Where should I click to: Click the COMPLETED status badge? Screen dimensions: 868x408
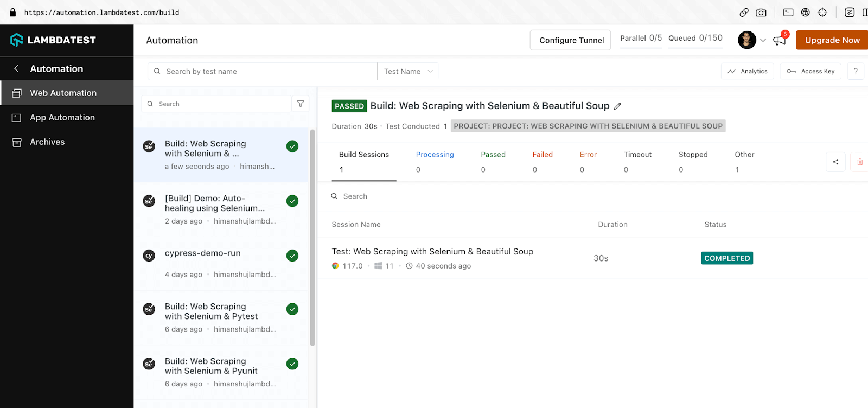coord(727,258)
